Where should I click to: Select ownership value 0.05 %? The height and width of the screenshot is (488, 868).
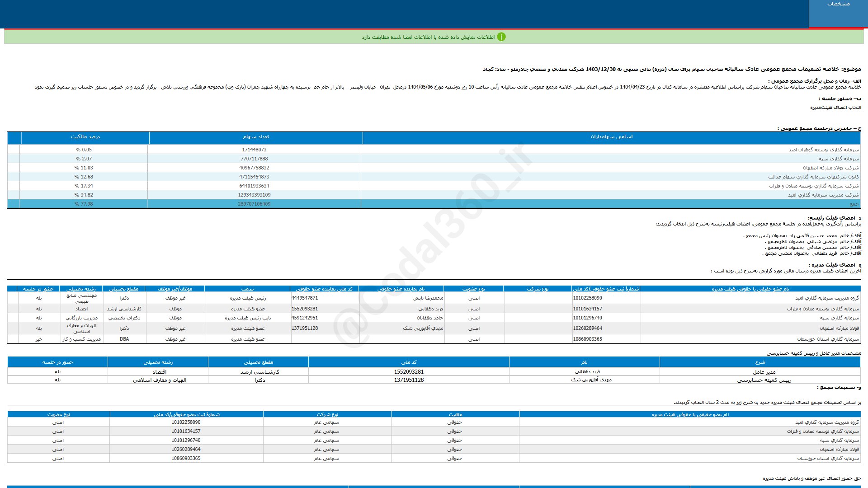[x=84, y=150]
